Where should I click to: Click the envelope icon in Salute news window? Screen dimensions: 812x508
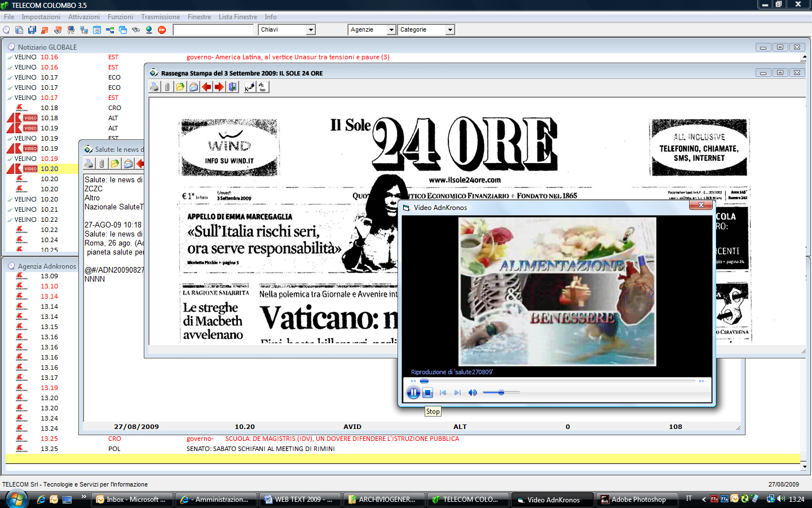pos(128,164)
